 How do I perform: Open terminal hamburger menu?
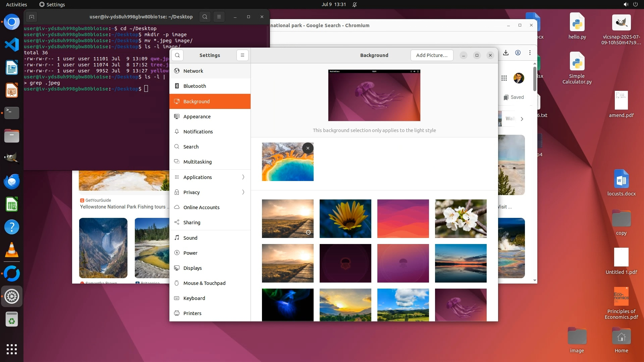point(219,17)
